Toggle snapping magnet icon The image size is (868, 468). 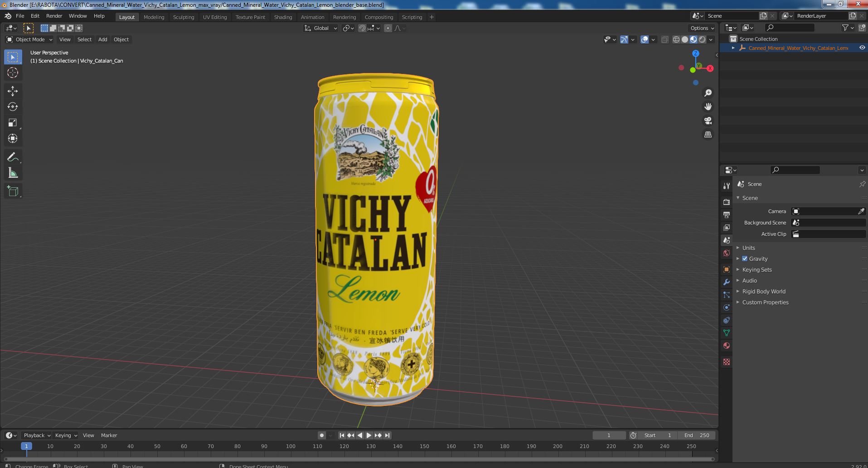click(x=362, y=28)
